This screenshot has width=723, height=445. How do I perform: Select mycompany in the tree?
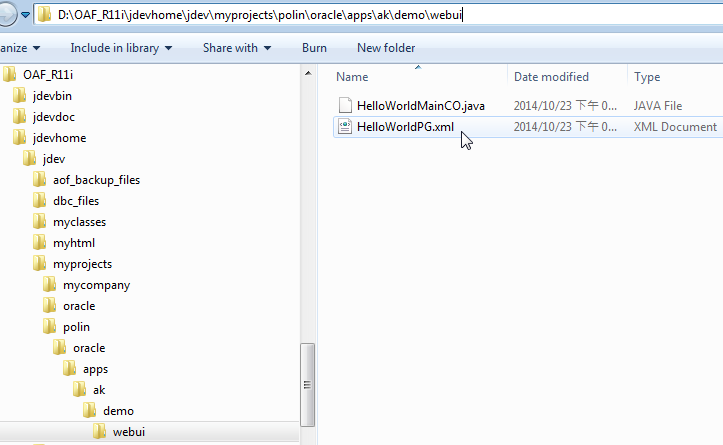(x=96, y=285)
